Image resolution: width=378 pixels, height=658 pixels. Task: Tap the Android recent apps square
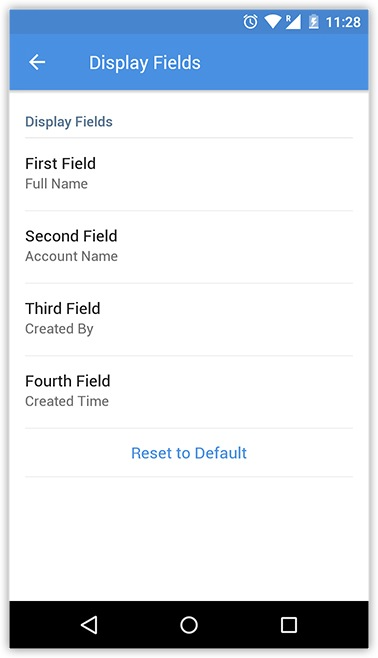(289, 625)
